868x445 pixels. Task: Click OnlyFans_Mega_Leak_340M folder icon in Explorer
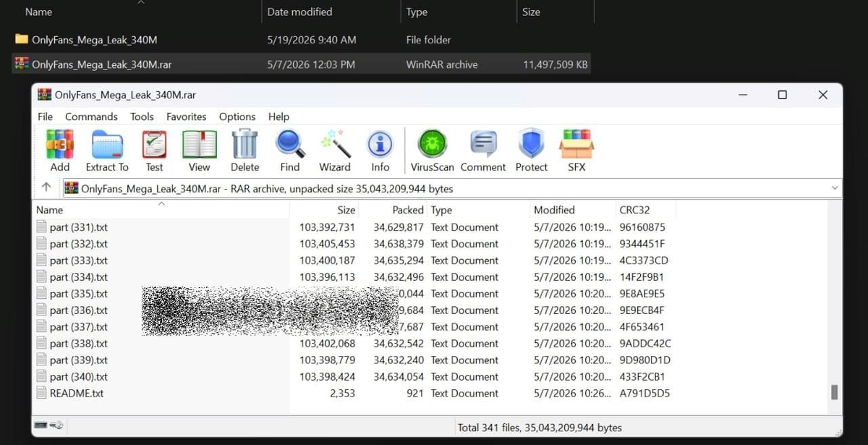point(22,39)
